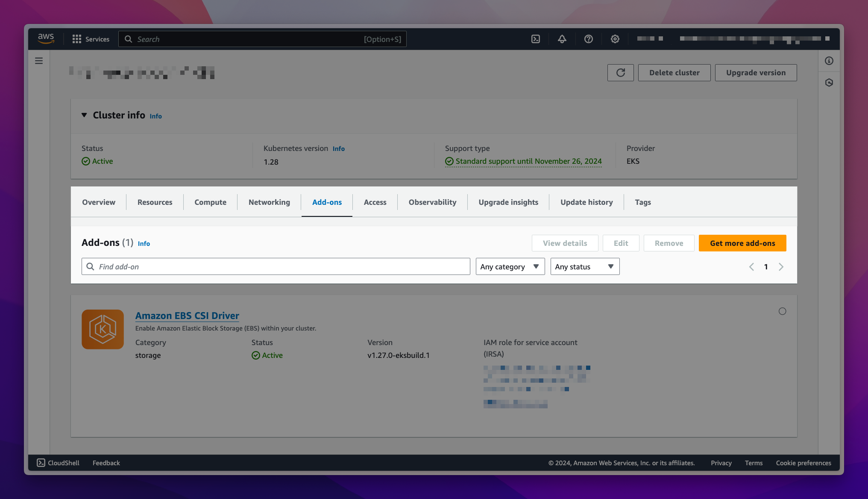Select the Add-ons tab
868x499 pixels.
[327, 202]
